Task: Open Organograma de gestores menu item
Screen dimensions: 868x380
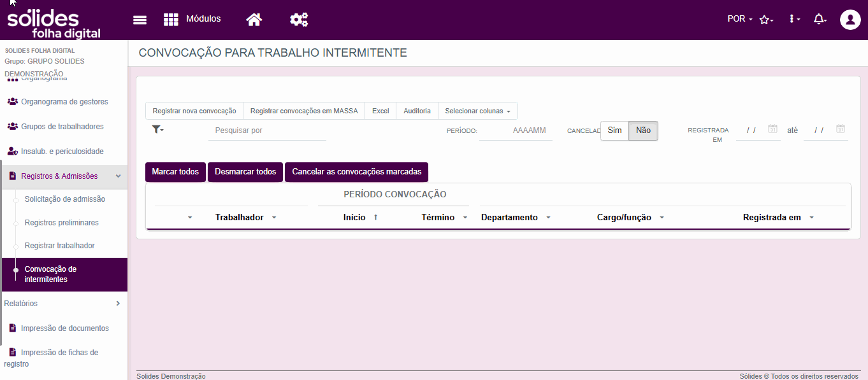Action: pyautogui.click(x=64, y=102)
